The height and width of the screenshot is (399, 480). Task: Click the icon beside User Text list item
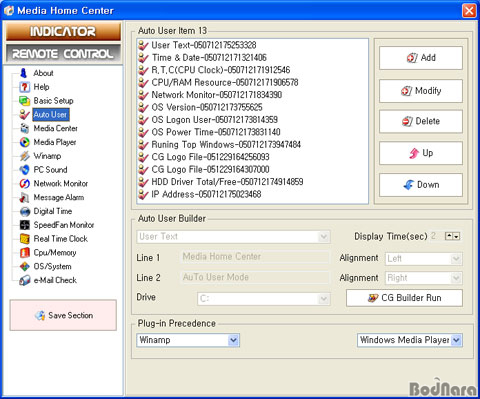[x=143, y=45]
